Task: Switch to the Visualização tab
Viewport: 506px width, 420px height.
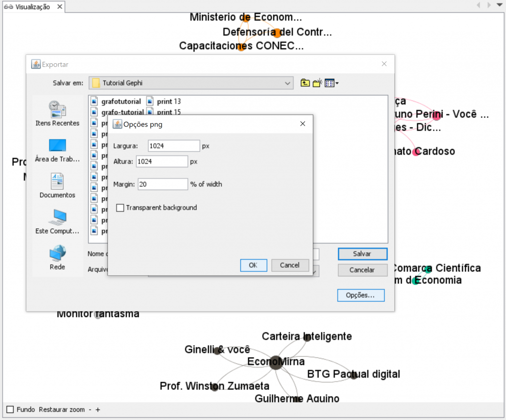Action: [x=33, y=7]
